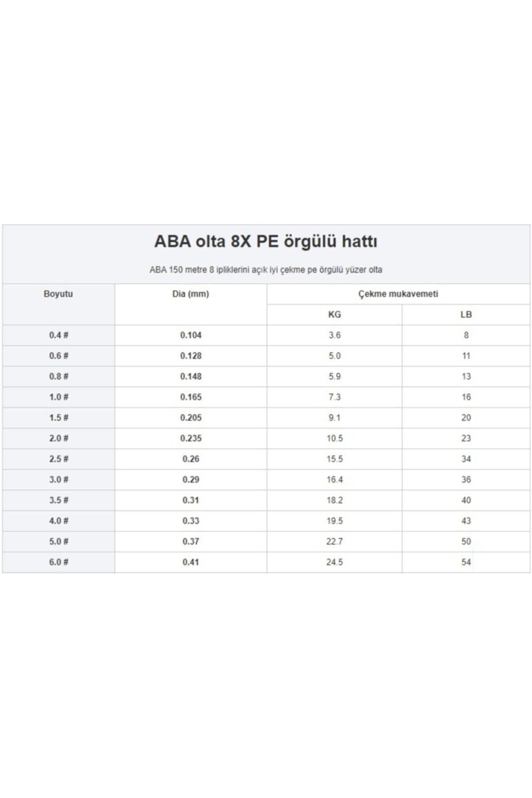This screenshot has width=532, height=798.
Task: Click the 0.4 # size row label
Action: (x=58, y=335)
